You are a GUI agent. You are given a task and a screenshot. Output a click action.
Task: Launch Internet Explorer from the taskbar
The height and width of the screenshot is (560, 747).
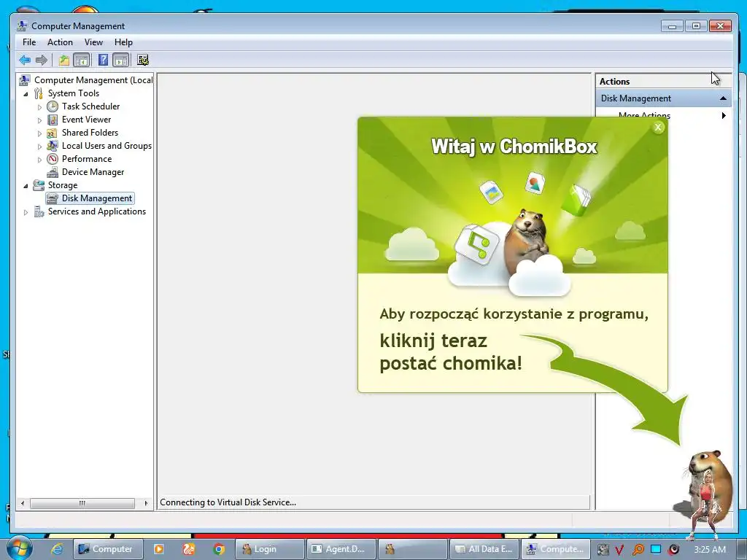pos(57,549)
